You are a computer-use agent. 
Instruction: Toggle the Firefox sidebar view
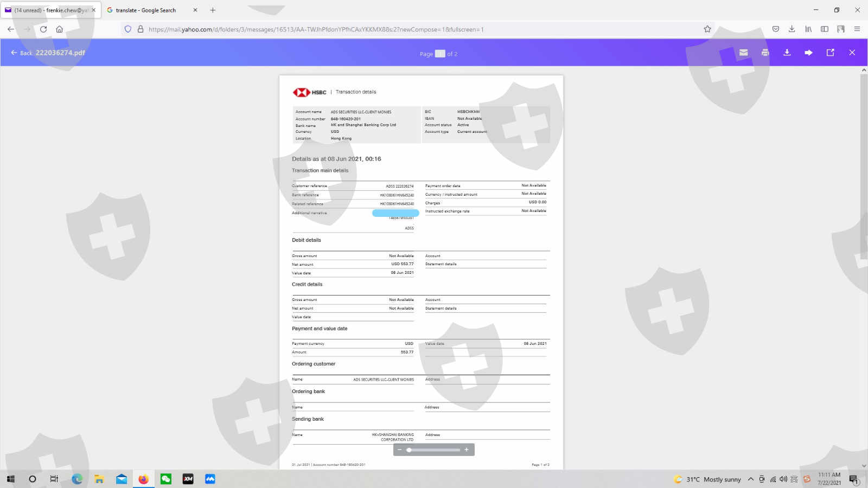825,29
